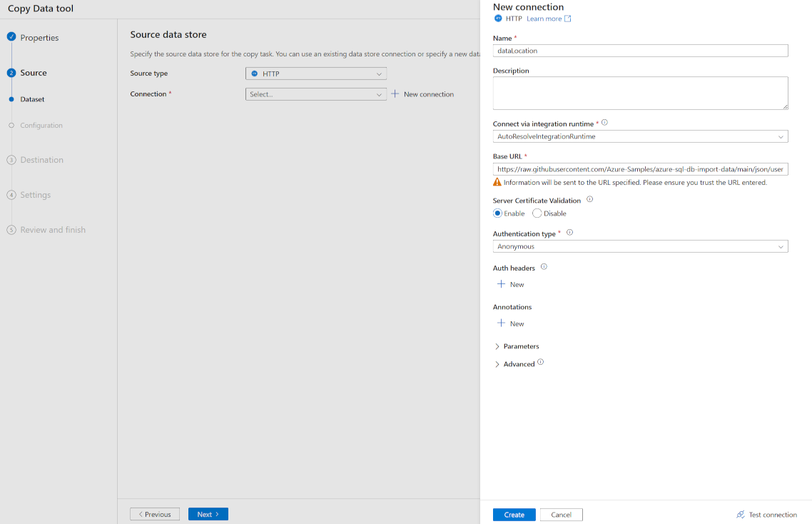
Task: Click the Auth headers info icon
Action: point(543,266)
